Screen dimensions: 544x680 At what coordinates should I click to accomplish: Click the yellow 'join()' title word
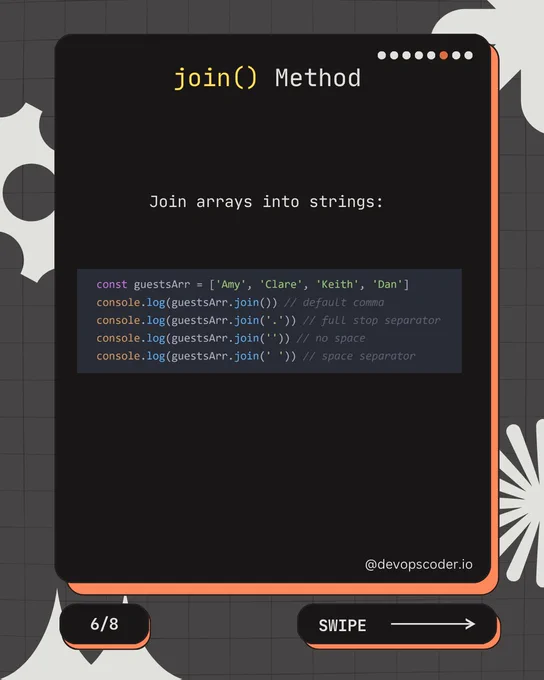click(x=216, y=78)
